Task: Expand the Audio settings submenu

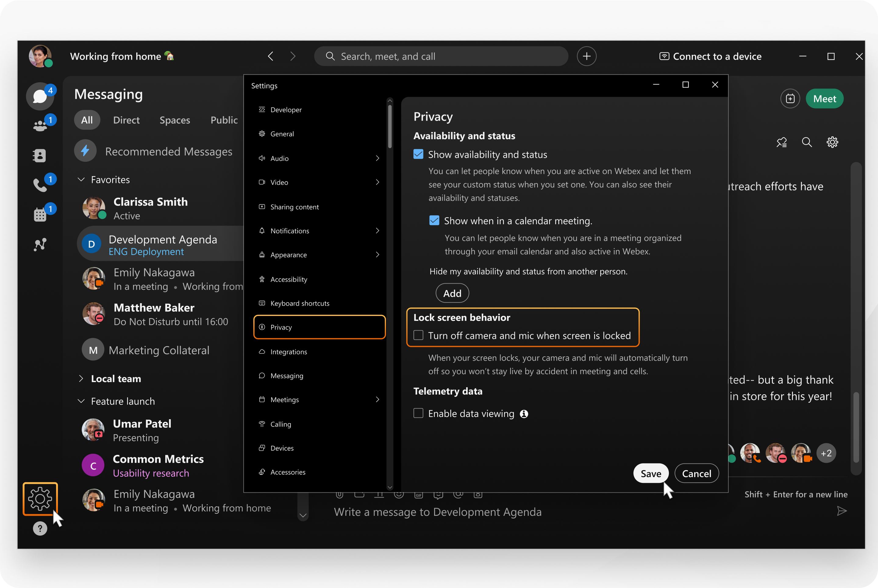Action: click(x=377, y=158)
